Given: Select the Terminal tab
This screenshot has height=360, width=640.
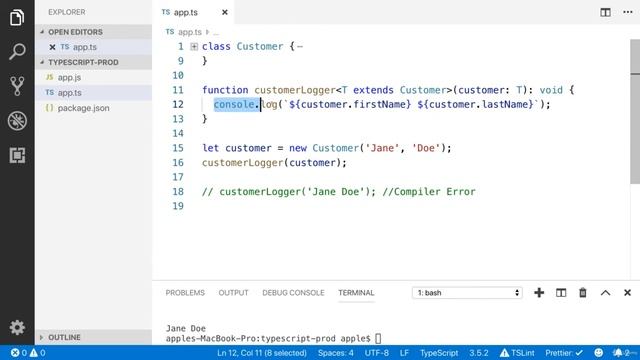Looking at the screenshot, I should [x=356, y=293].
